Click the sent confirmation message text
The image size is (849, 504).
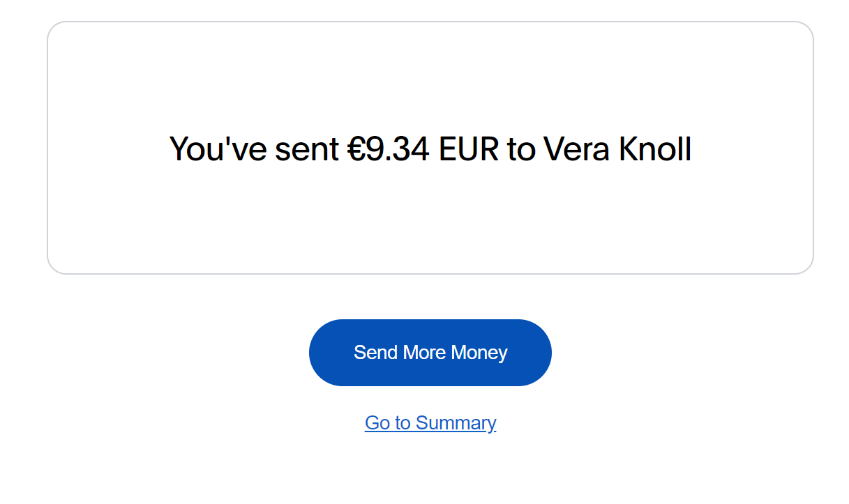[430, 149]
